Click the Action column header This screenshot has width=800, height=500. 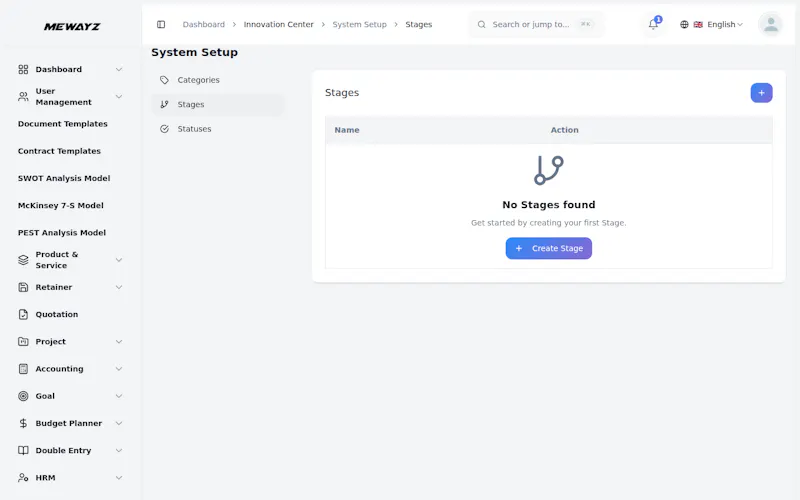click(564, 130)
